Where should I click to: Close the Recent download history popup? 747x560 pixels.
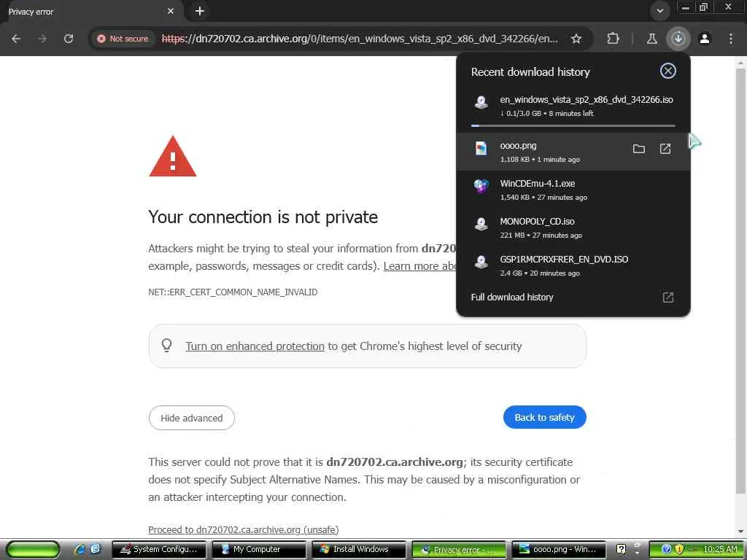click(667, 71)
